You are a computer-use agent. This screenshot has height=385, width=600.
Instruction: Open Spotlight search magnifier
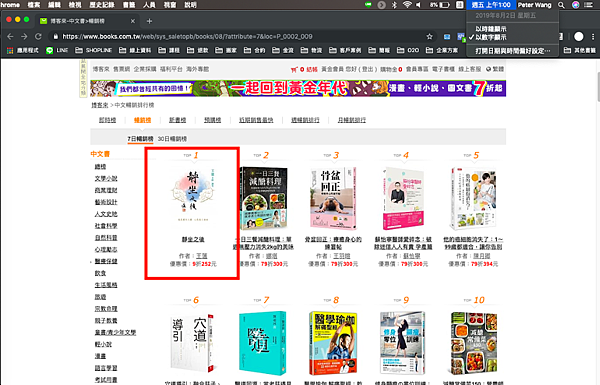(x=561, y=5)
